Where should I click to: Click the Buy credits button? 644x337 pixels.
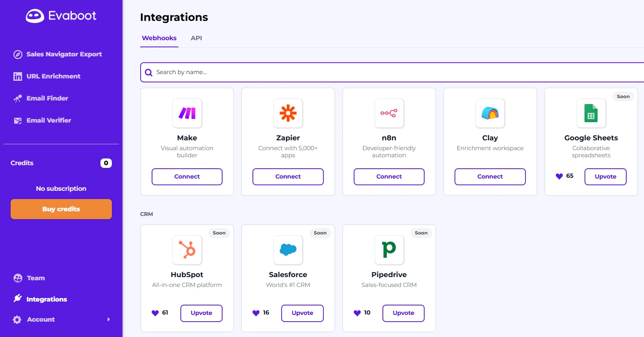[x=61, y=209]
